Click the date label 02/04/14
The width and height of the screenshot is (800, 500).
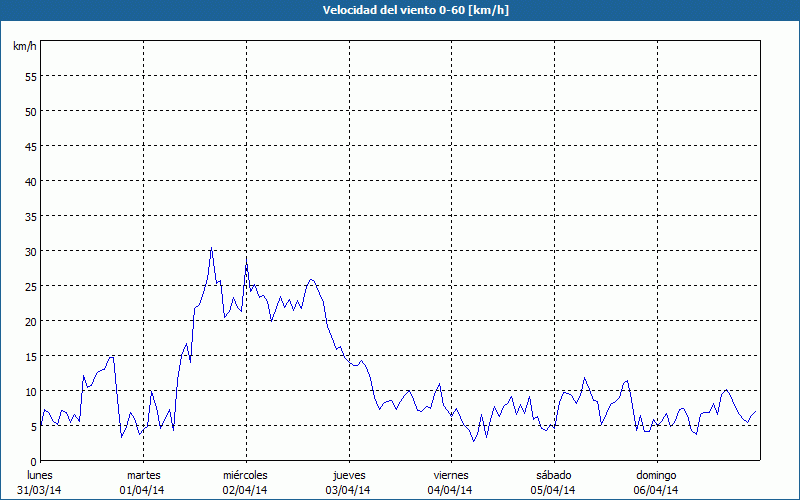click(x=245, y=490)
